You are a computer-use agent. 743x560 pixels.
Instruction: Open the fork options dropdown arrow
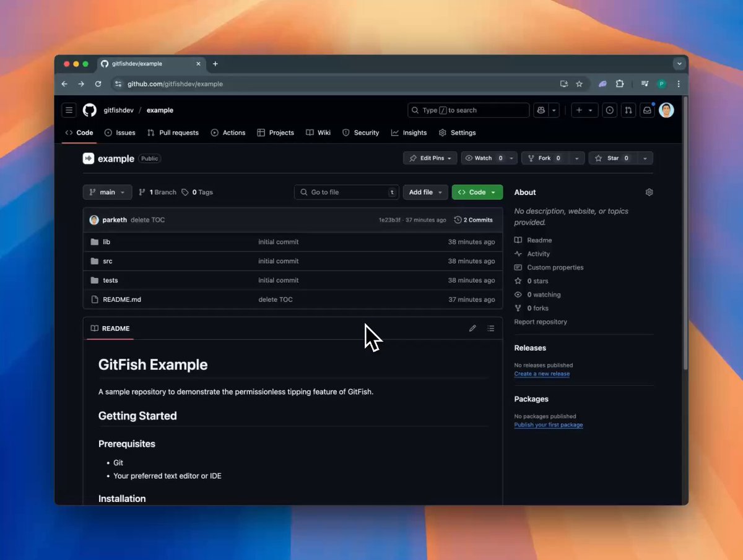(x=577, y=158)
